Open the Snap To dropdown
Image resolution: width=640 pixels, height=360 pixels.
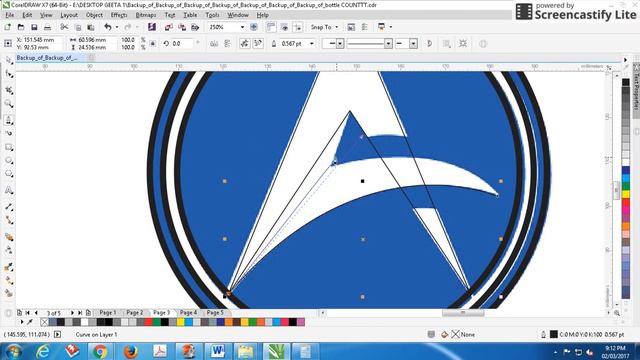[324, 27]
